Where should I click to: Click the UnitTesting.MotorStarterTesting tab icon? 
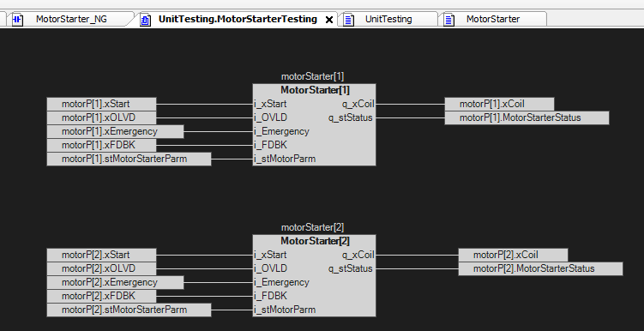[146, 20]
